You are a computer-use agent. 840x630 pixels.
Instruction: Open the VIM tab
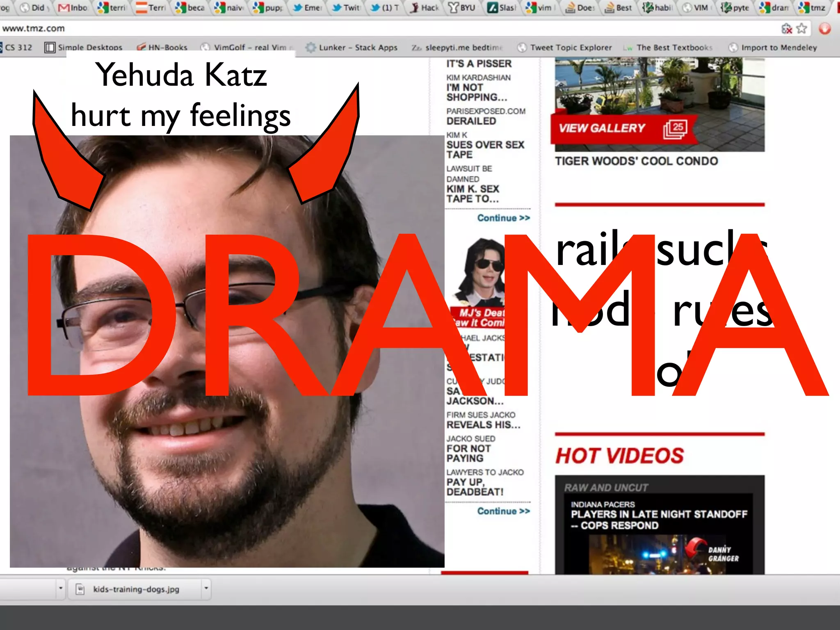pyautogui.click(x=696, y=8)
